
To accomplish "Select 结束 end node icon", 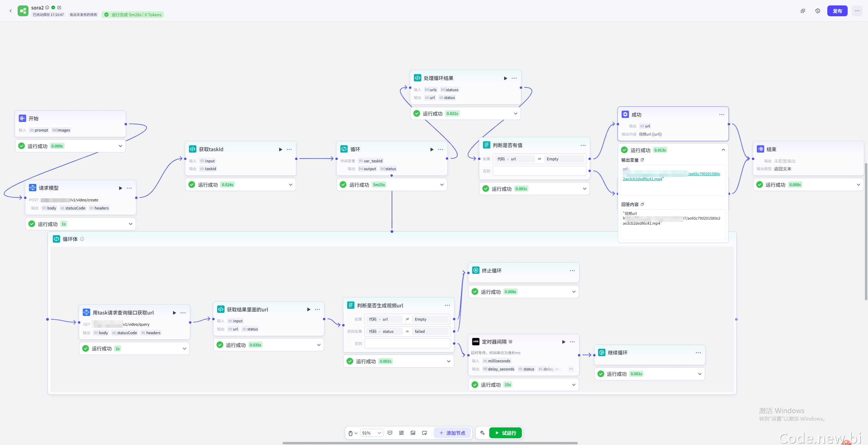I will 761,149.
